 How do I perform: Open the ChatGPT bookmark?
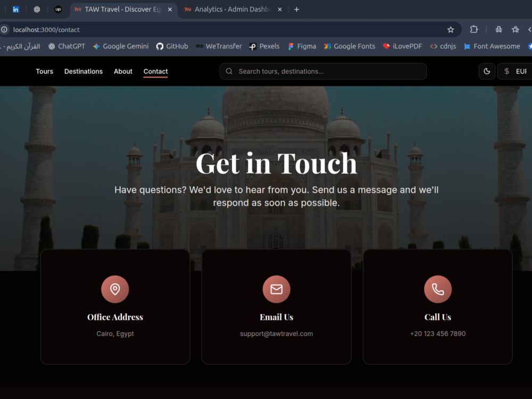point(66,46)
